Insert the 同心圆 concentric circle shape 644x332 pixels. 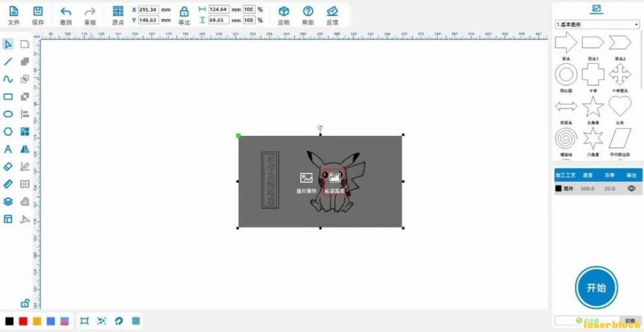pyautogui.click(x=566, y=74)
